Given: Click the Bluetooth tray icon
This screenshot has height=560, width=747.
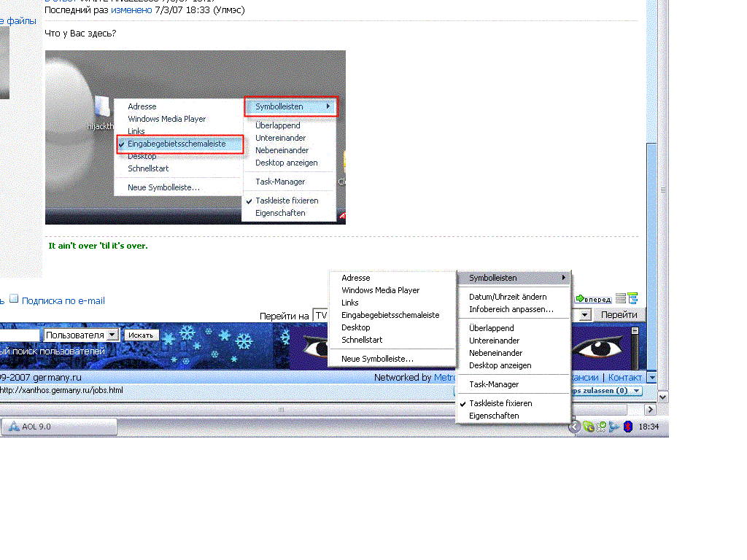Looking at the screenshot, I should coord(627,427).
